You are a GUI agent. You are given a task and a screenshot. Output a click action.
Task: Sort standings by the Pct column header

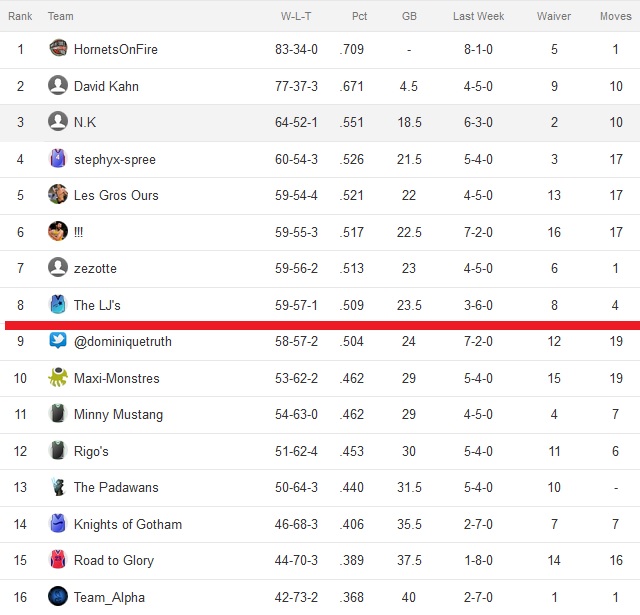click(x=359, y=16)
